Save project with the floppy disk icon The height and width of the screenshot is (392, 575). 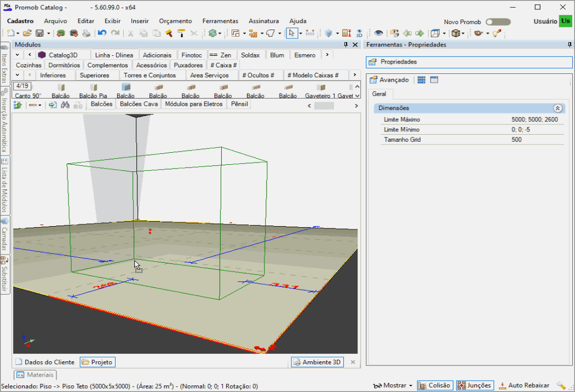(39, 33)
